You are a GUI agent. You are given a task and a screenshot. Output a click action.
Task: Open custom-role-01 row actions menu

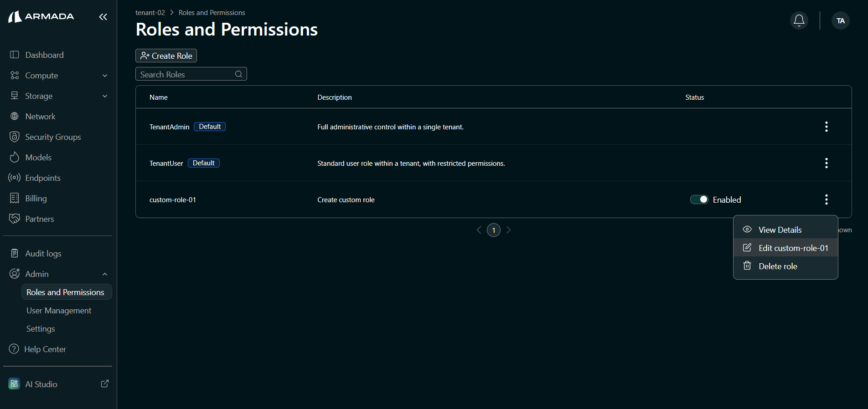(827, 199)
